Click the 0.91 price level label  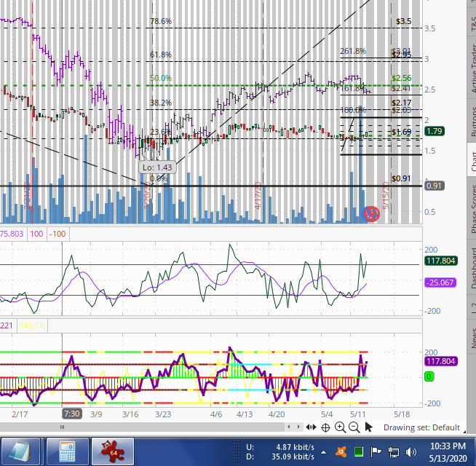pos(435,186)
